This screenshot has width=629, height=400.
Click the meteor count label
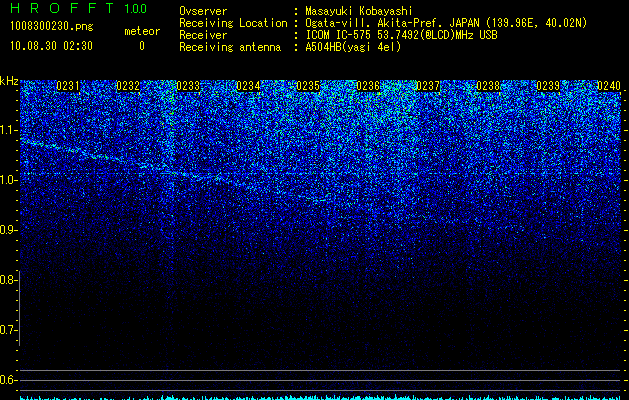point(142,31)
